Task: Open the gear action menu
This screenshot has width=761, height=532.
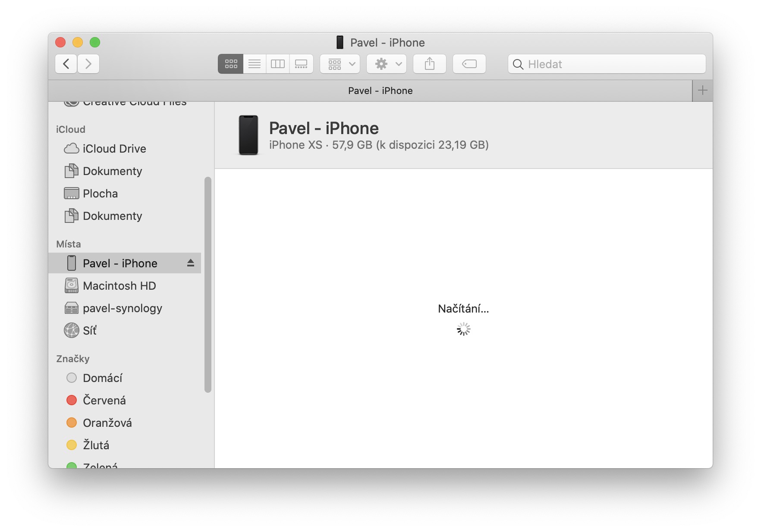Action: point(387,64)
